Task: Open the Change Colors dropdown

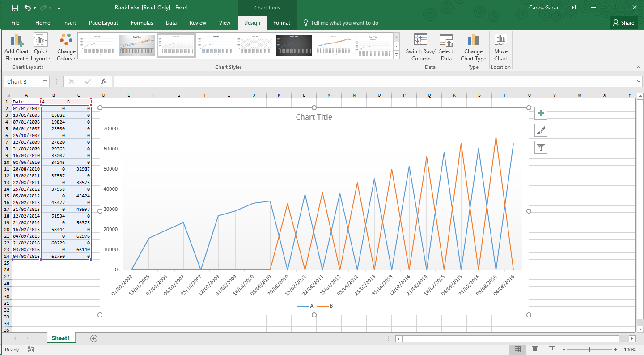Action: pos(66,47)
